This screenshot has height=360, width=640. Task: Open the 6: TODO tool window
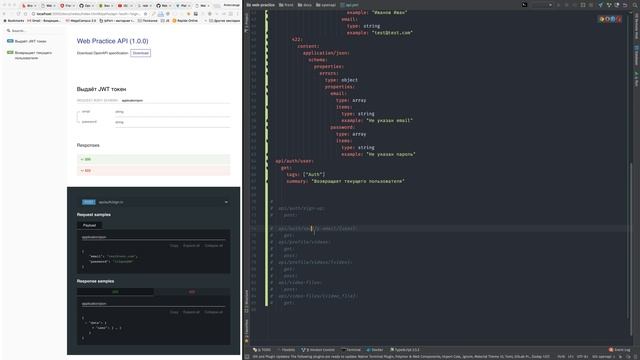(262, 350)
